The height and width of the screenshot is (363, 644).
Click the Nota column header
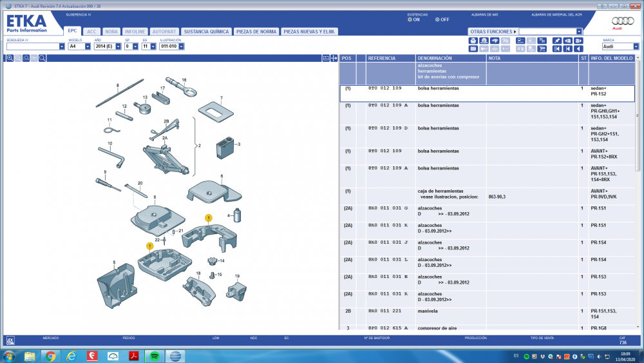(533, 59)
